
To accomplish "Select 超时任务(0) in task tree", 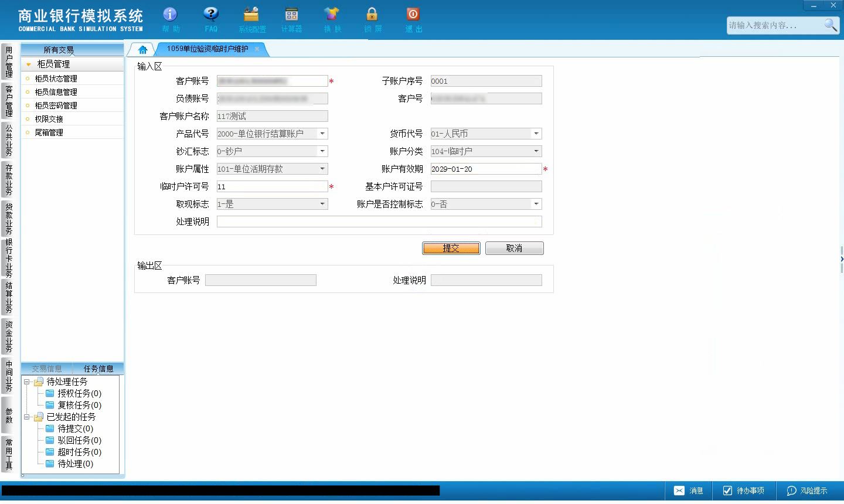I will click(x=73, y=452).
